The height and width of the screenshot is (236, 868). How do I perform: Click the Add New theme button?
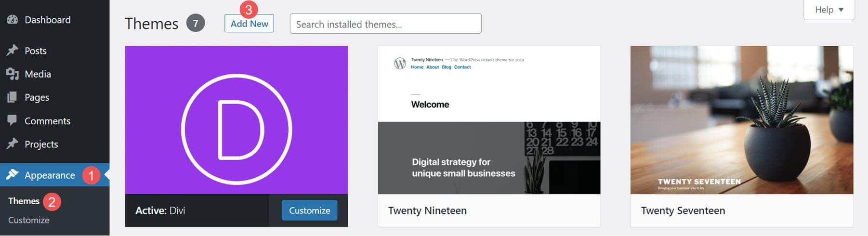pos(249,24)
